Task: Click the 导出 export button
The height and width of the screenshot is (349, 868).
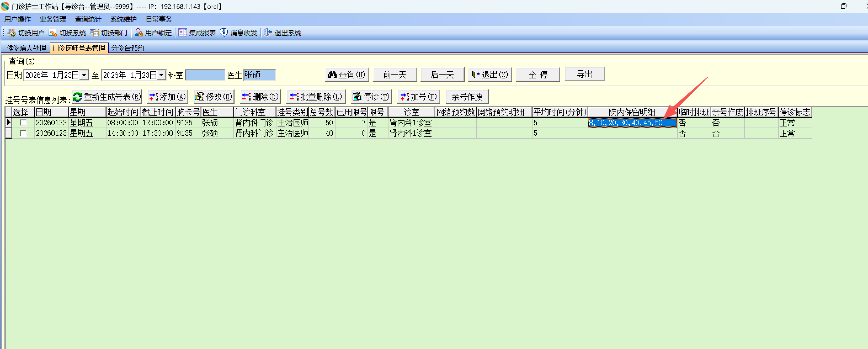Action: (584, 74)
